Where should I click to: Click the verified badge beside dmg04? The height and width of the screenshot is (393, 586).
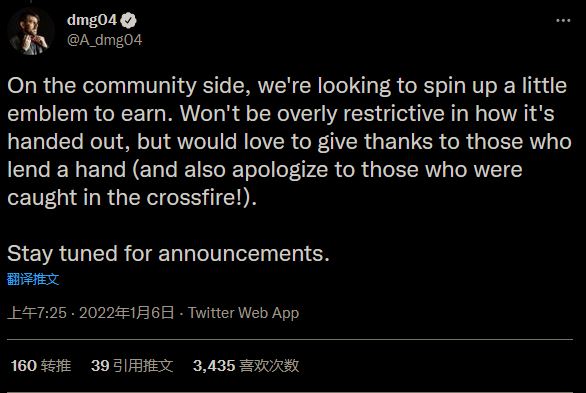click(x=129, y=21)
